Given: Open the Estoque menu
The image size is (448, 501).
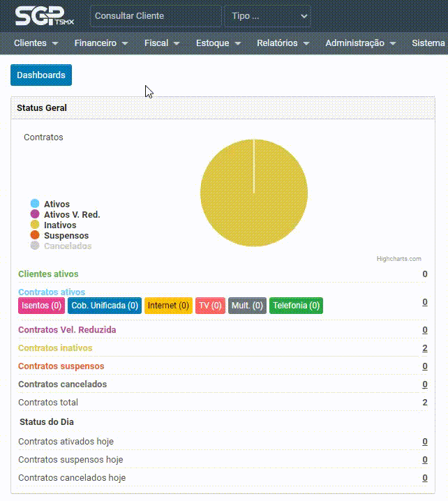Looking at the screenshot, I should click(218, 43).
